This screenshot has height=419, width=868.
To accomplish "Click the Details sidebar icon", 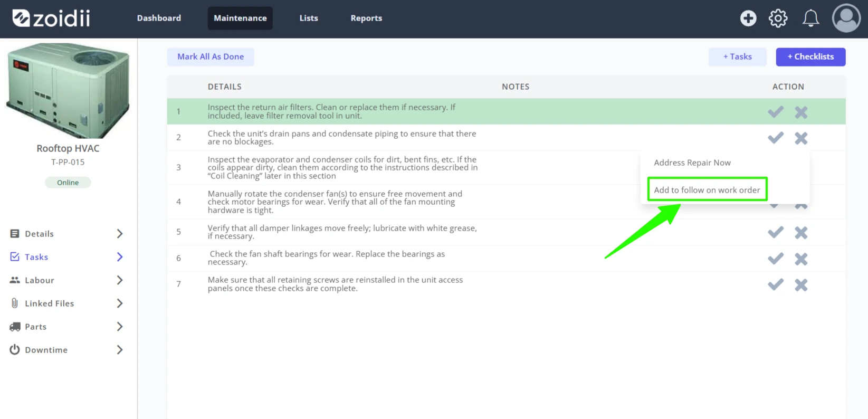I will (x=15, y=234).
